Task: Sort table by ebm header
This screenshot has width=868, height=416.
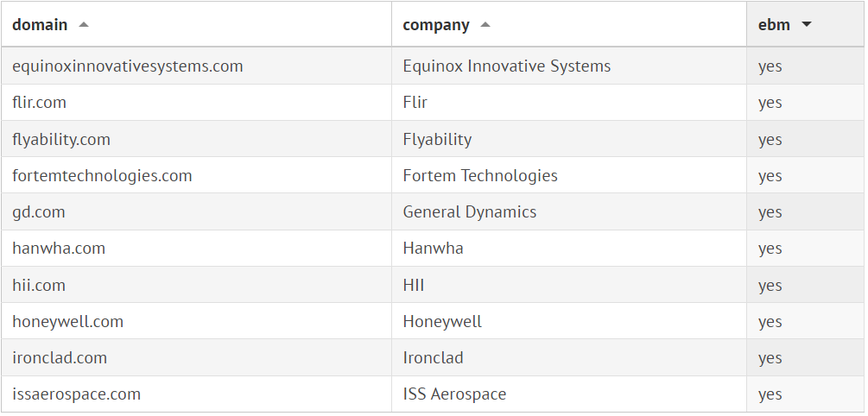Action: coord(774,25)
